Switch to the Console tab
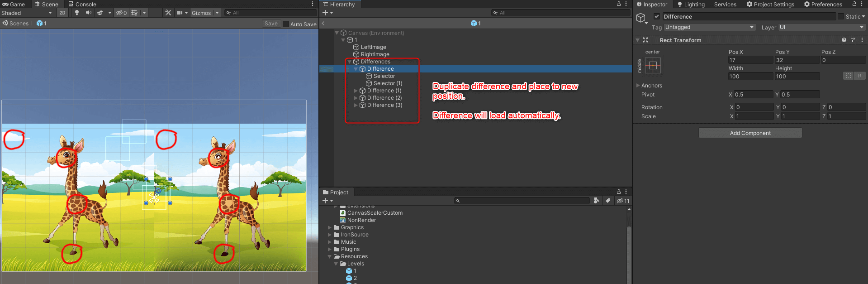The height and width of the screenshot is (284, 868). point(82,4)
